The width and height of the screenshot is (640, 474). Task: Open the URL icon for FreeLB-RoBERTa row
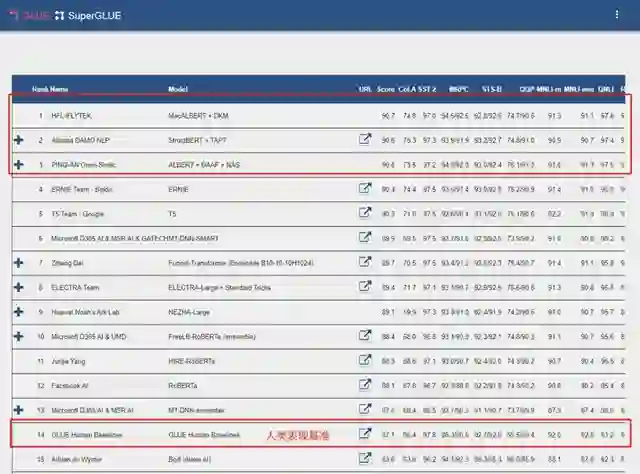pyautogui.click(x=365, y=336)
